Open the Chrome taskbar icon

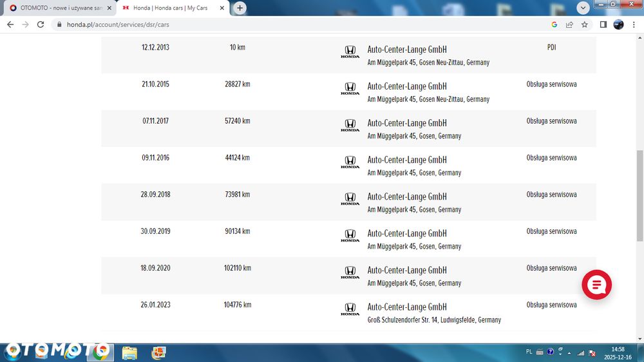[x=100, y=352]
